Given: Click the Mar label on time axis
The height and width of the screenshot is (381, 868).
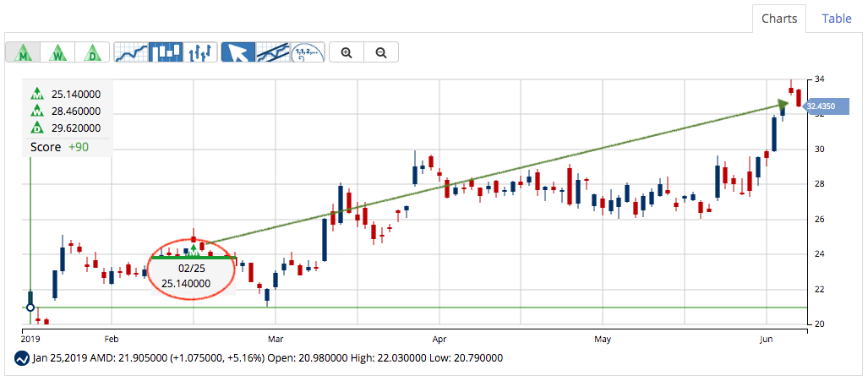Looking at the screenshot, I should (x=276, y=337).
